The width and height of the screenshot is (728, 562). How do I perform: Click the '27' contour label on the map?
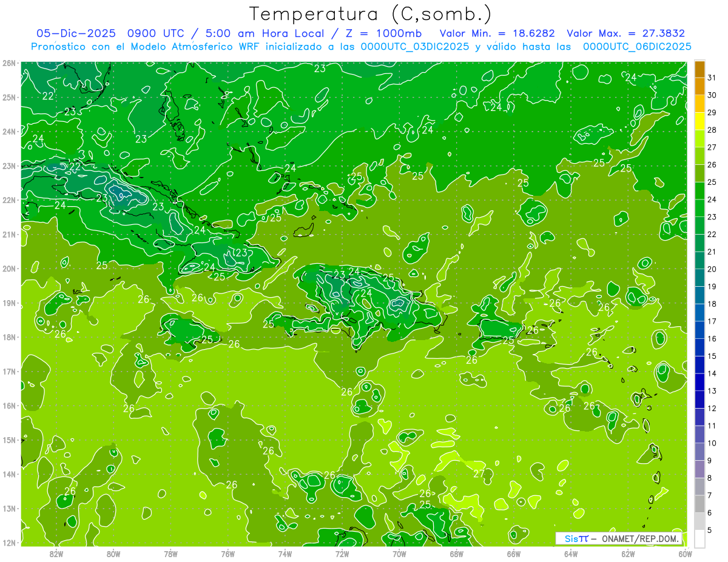click(479, 473)
